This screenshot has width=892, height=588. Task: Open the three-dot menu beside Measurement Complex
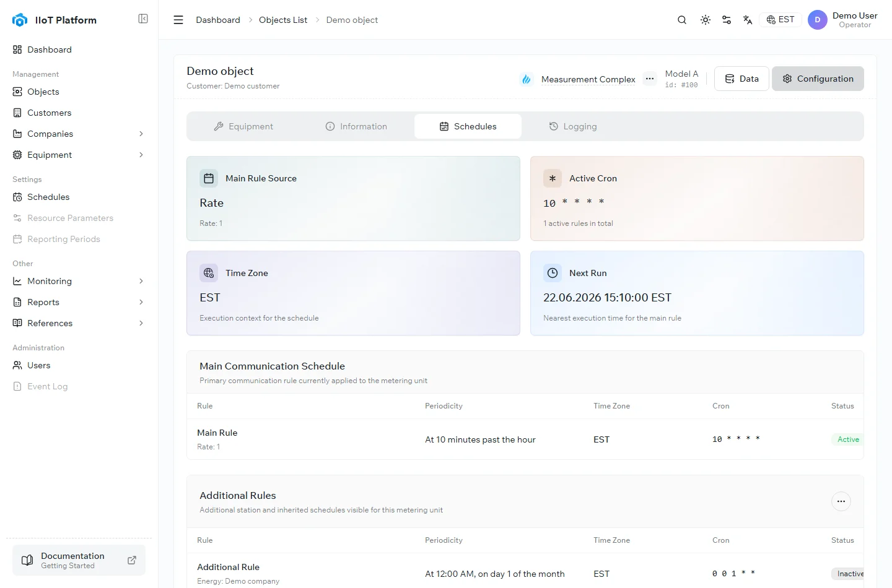coord(650,79)
